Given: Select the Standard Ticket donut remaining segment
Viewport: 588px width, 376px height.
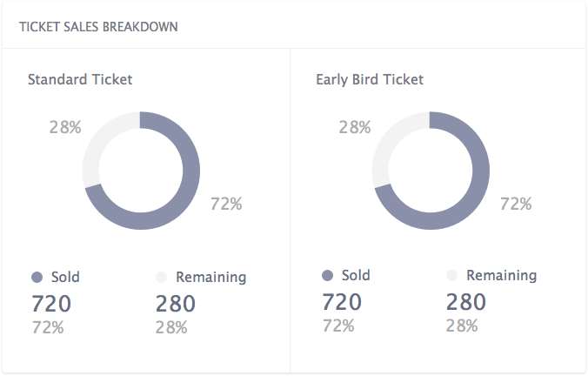Looking at the screenshot, I should pyautogui.click(x=100, y=139).
